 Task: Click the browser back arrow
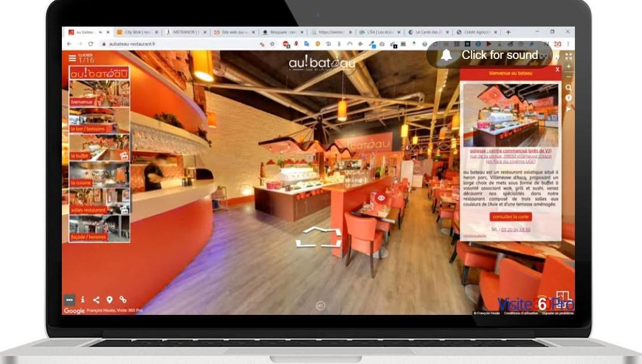(x=69, y=44)
